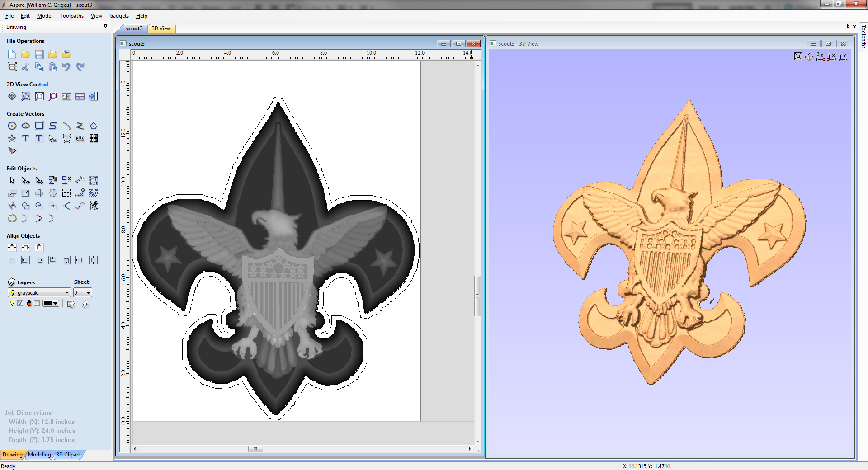Maximize the scout3 - 3D View window
This screenshot has height=470, width=868.
(x=828, y=44)
